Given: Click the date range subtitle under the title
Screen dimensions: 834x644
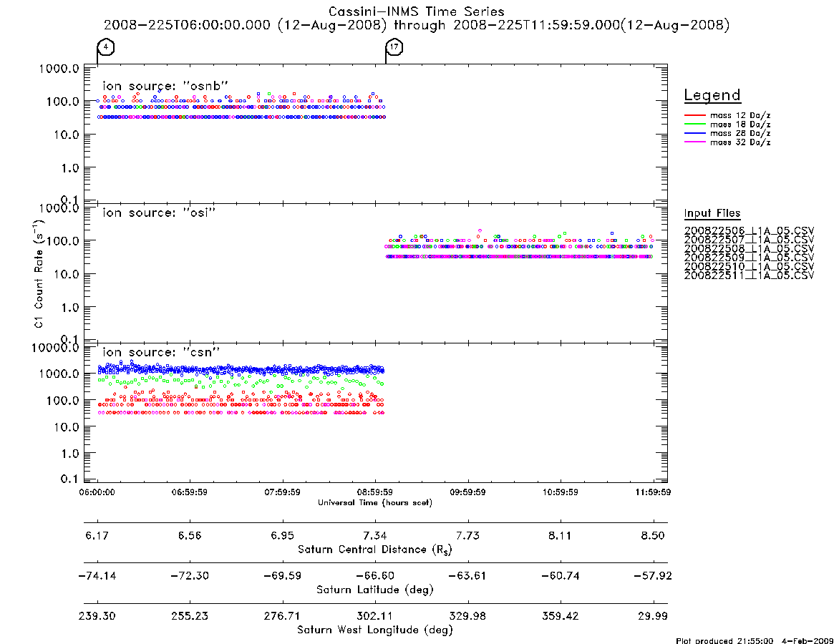Looking at the screenshot, I should [417, 25].
